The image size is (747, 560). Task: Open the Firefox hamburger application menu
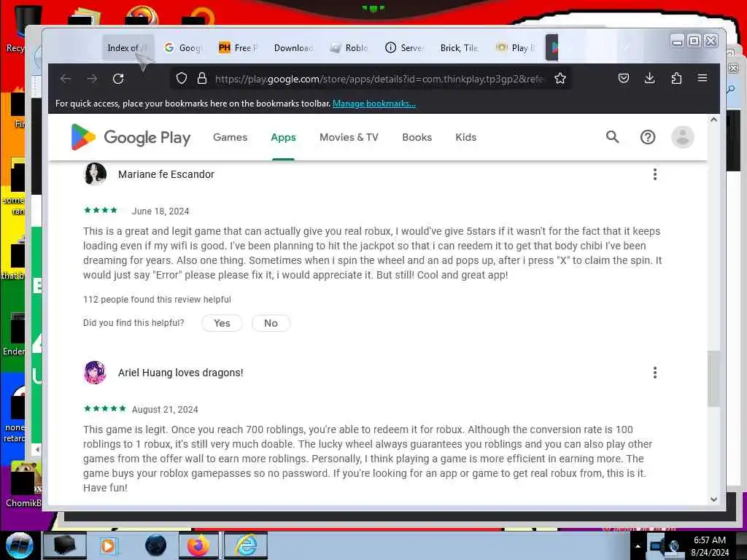pyautogui.click(x=703, y=78)
